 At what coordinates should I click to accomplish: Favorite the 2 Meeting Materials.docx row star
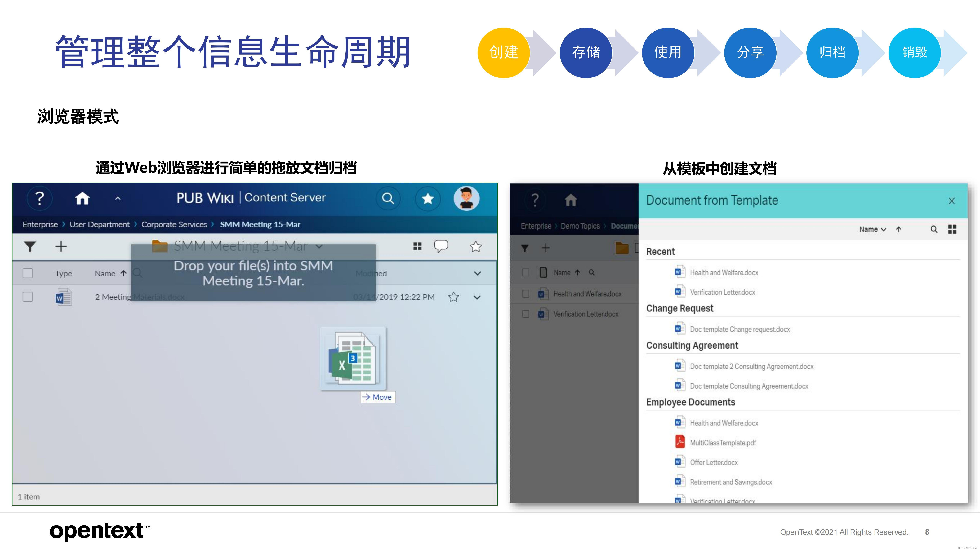453,297
